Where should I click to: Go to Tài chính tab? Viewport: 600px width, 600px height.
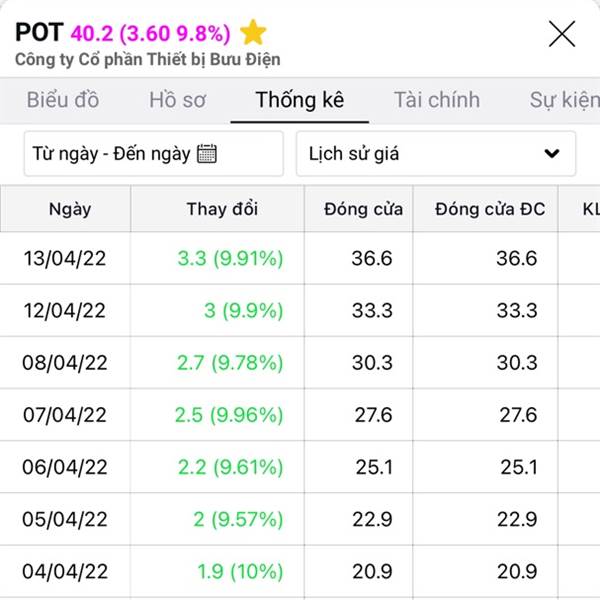point(436,100)
